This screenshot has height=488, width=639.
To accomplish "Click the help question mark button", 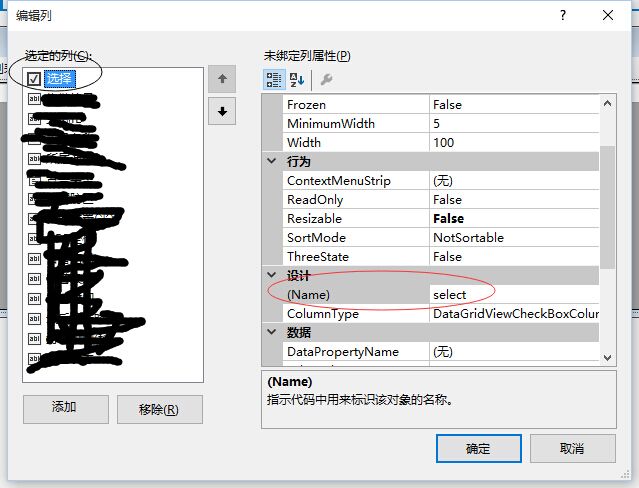I will pos(563,15).
